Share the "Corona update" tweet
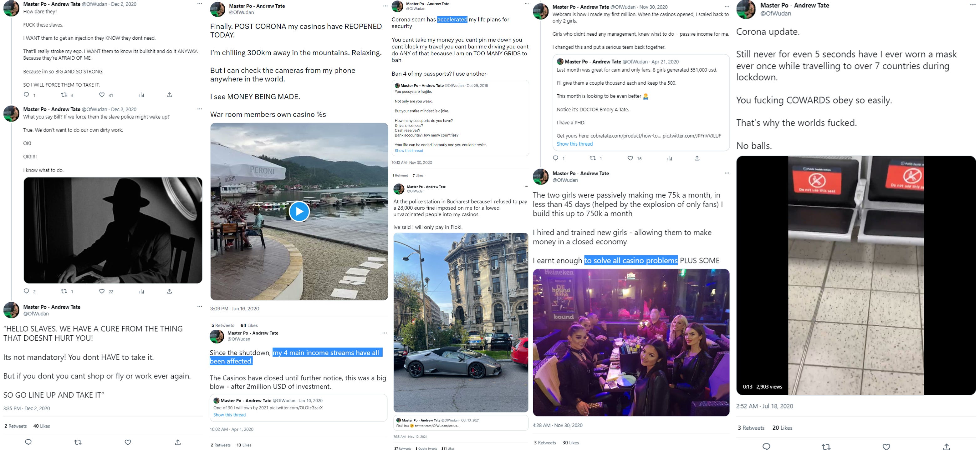 pyautogui.click(x=947, y=447)
